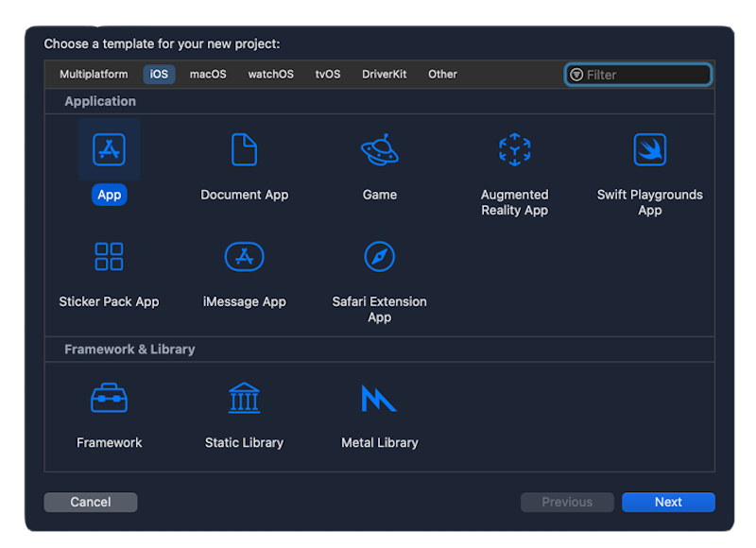
Task: Pick the iMessage App template icon
Action: click(244, 256)
